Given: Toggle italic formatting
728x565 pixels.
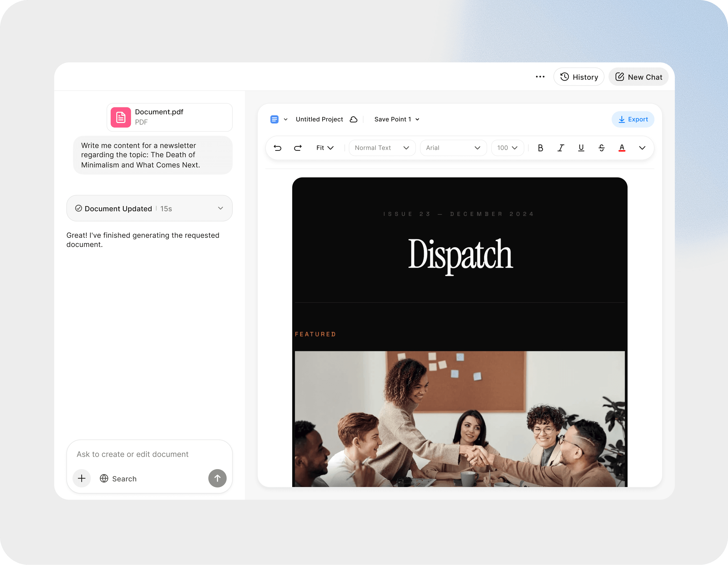Looking at the screenshot, I should (561, 148).
